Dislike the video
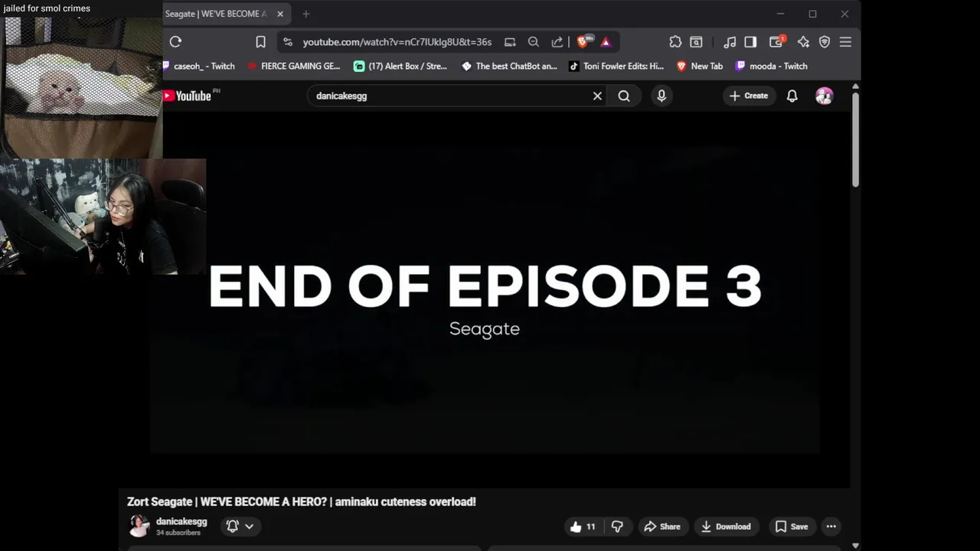980x551 pixels. point(617,527)
